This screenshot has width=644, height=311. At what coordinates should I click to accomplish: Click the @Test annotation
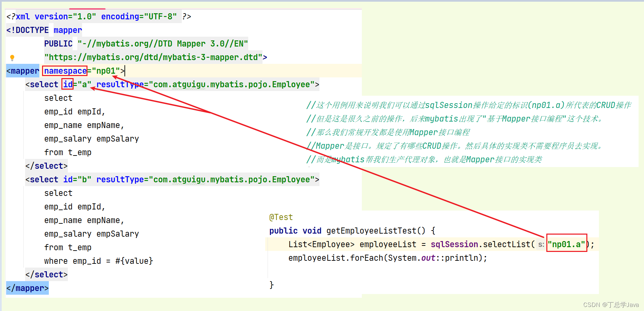coord(281,217)
